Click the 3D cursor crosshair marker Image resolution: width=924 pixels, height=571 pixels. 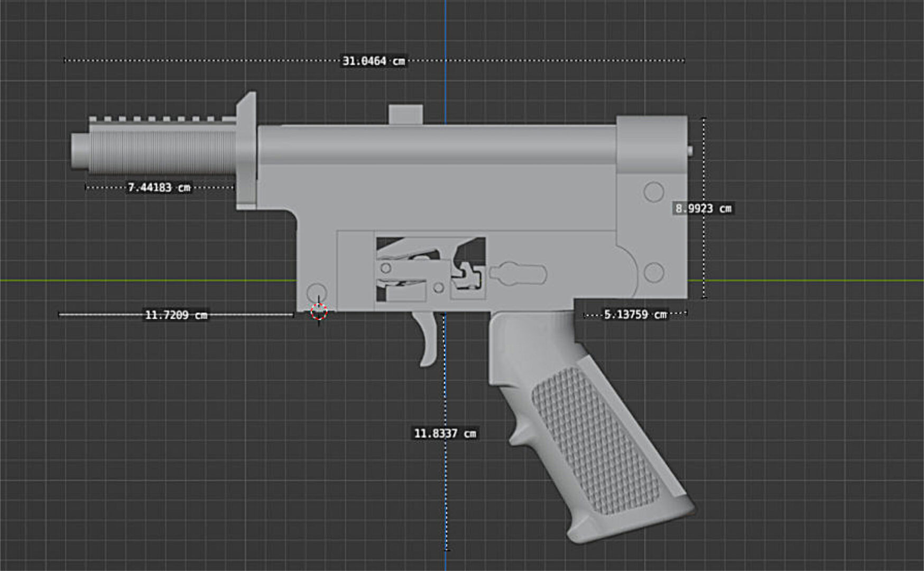coord(319,312)
